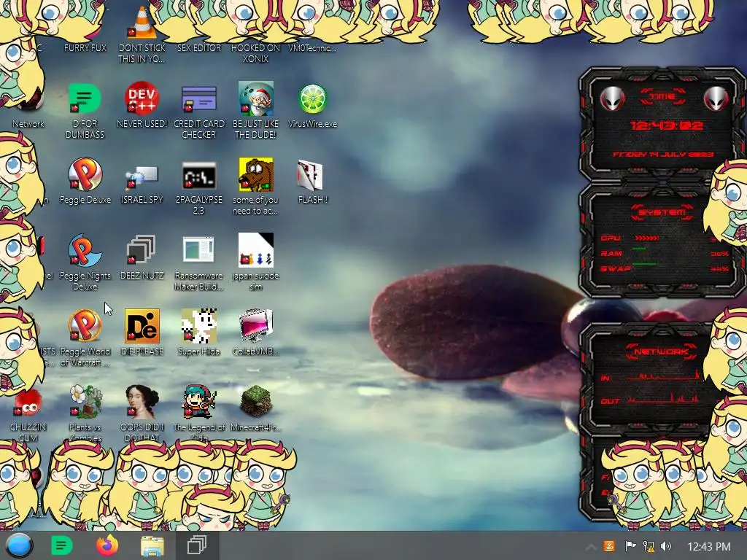This screenshot has width=747, height=560.
Task: Open DIE PLEASE De icon
Action: (142, 326)
